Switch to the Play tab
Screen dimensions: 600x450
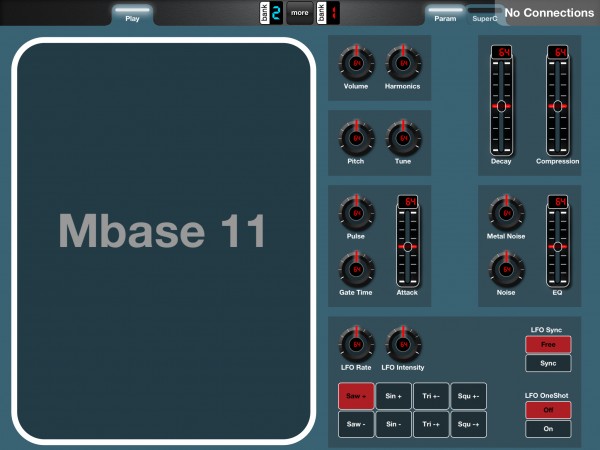pyautogui.click(x=132, y=16)
